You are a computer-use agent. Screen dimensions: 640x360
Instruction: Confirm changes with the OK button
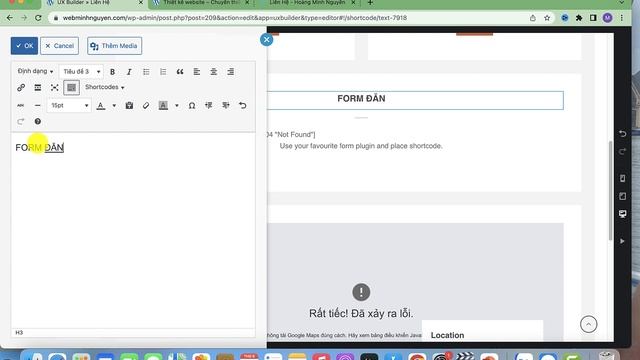[24, 46]
